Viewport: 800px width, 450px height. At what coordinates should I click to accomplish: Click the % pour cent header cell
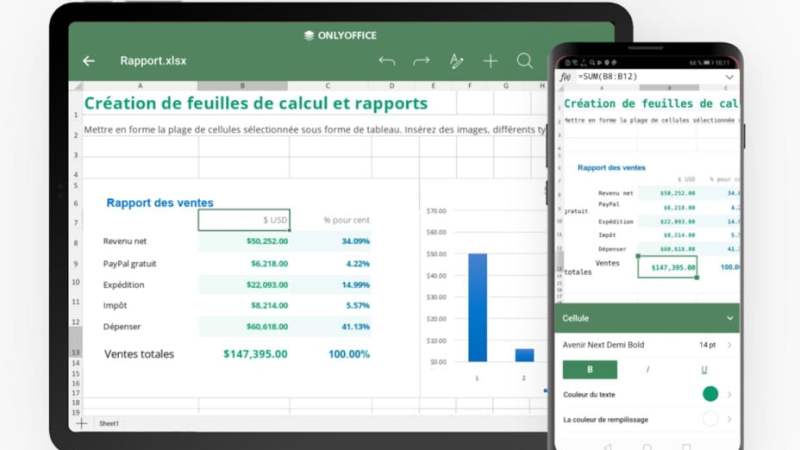[346, 220]
